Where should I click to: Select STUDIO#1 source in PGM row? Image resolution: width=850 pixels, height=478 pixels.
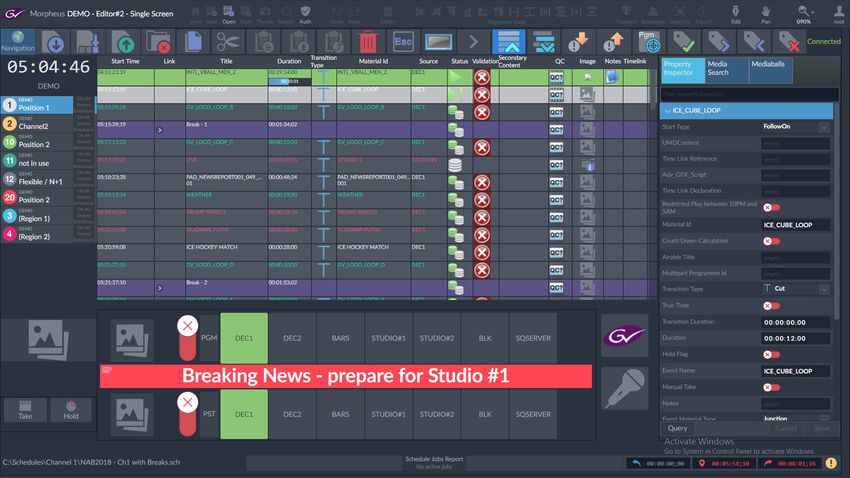point(388,338)
